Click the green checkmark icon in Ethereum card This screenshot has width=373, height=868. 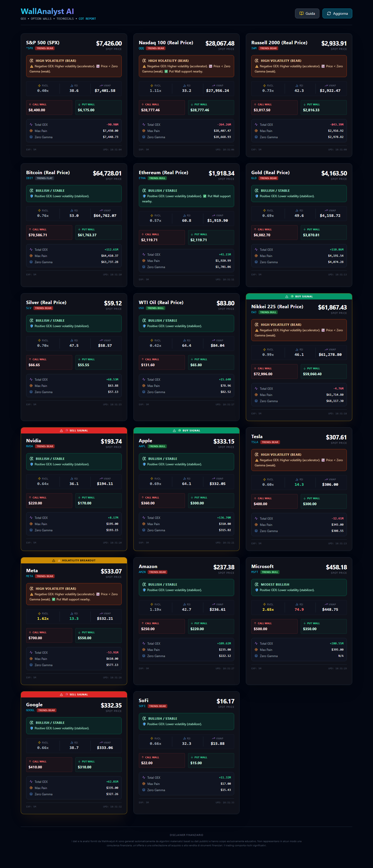pos(205,196)
